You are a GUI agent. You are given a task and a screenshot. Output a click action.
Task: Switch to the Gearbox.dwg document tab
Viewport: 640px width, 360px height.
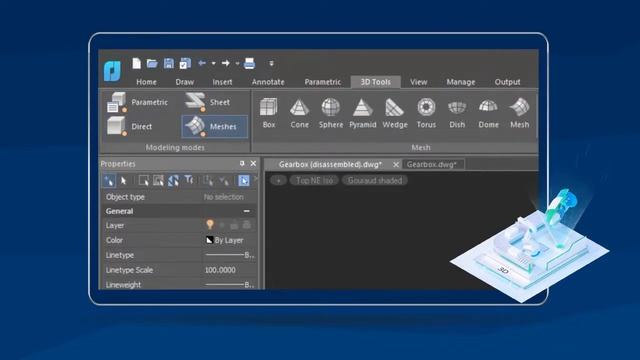click(432, 164)
